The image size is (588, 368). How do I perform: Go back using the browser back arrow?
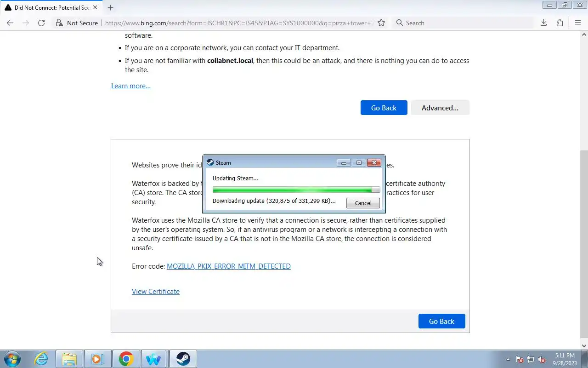[x=10, y=23]
